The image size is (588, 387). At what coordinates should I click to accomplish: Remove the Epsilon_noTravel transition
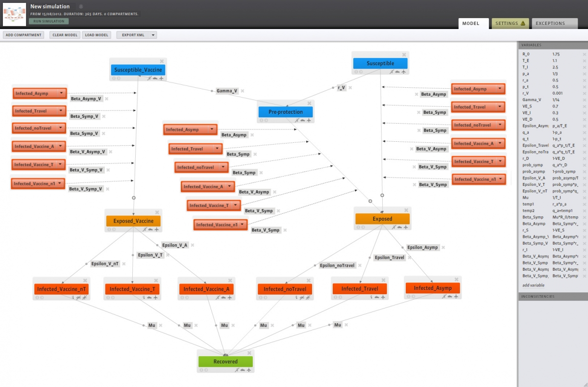coord(360,265)
